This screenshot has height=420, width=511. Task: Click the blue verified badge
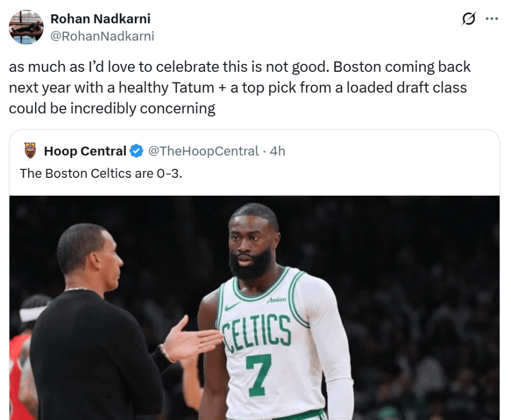pyautogui.click(x=137, y=151)
